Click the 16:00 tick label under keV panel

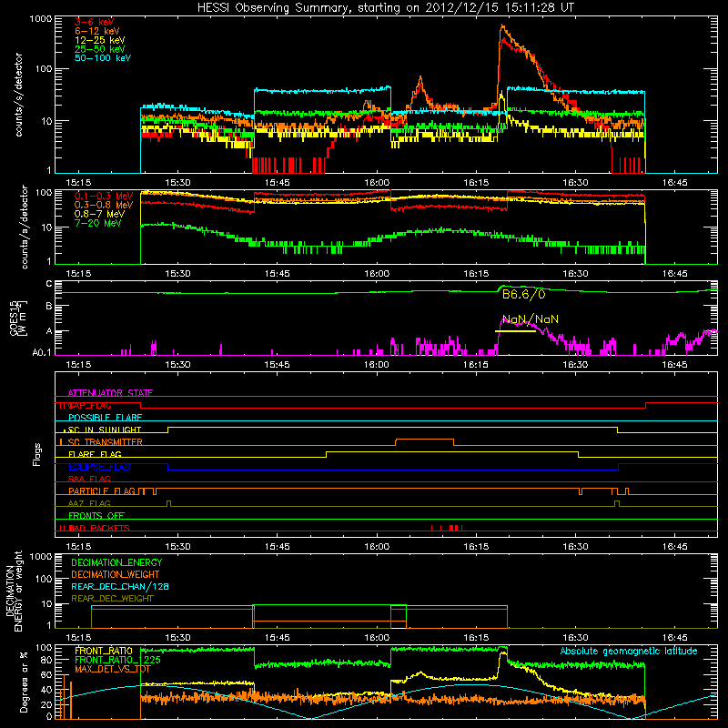(x=377, y=183)
